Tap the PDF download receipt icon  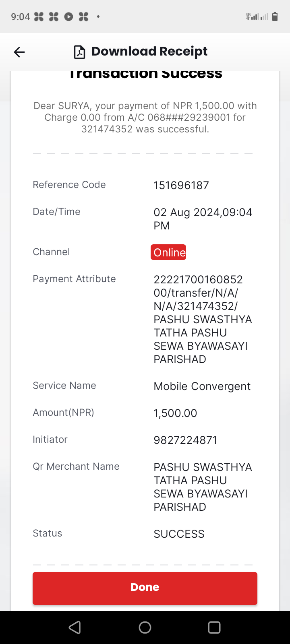point(79,52)
